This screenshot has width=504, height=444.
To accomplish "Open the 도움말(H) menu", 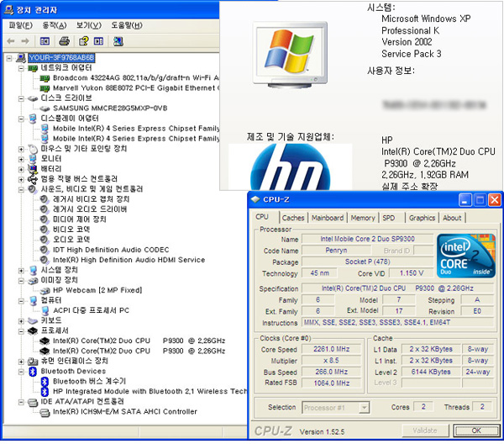I will point(127,25).
